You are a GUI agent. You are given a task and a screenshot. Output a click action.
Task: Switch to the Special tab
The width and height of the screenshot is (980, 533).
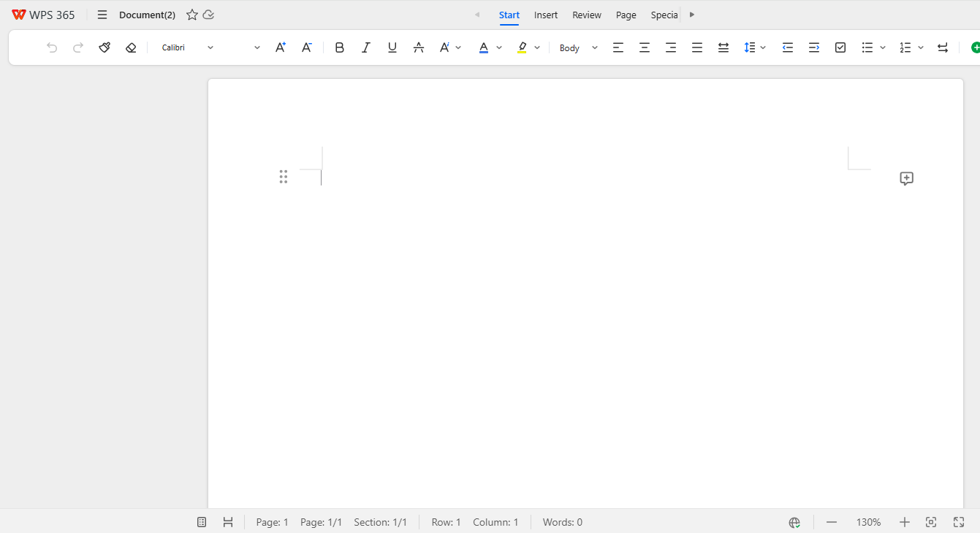pos(664,15)
